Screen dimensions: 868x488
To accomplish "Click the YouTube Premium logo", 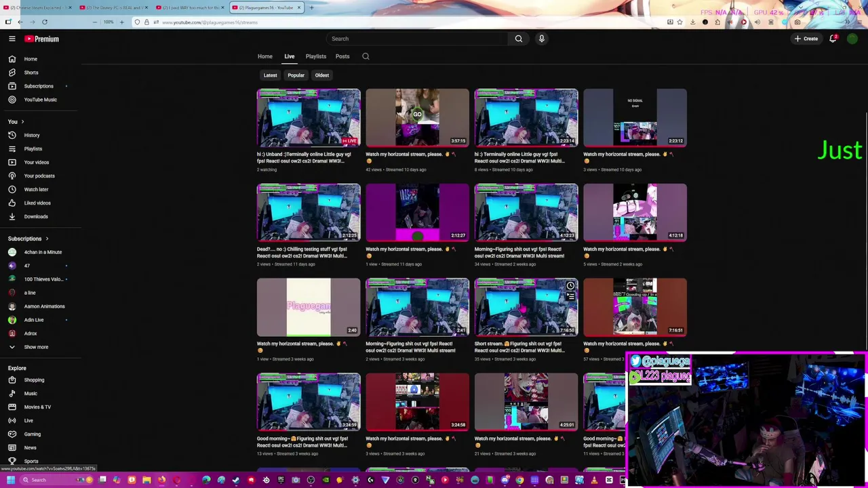I will 42,39.
